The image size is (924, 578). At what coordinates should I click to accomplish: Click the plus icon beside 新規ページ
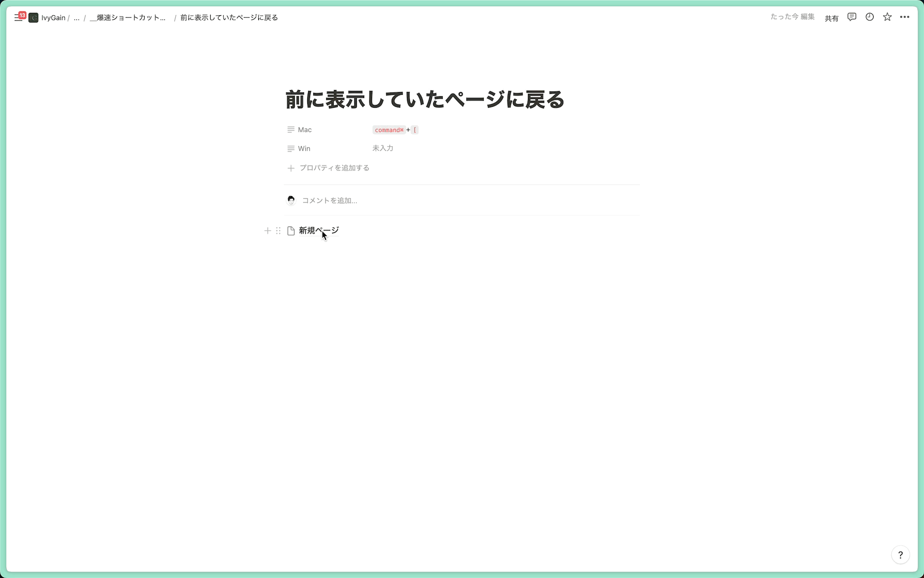(x=267, y=231)
